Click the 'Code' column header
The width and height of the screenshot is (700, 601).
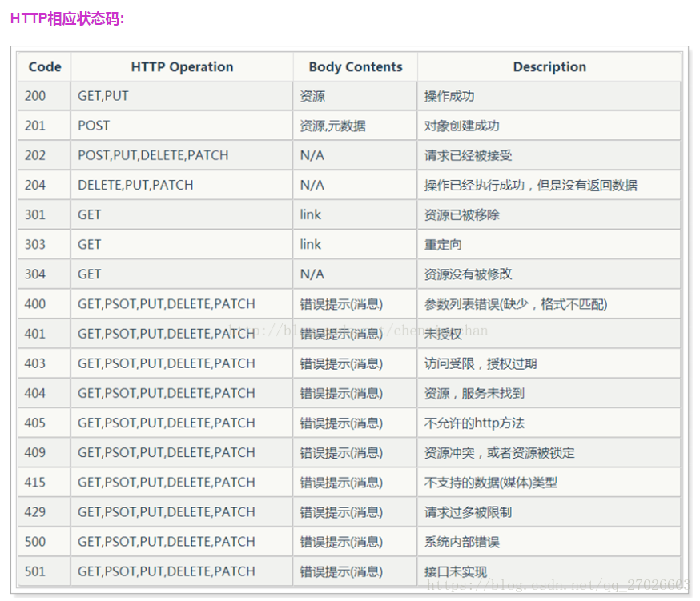tap(45, 67)
